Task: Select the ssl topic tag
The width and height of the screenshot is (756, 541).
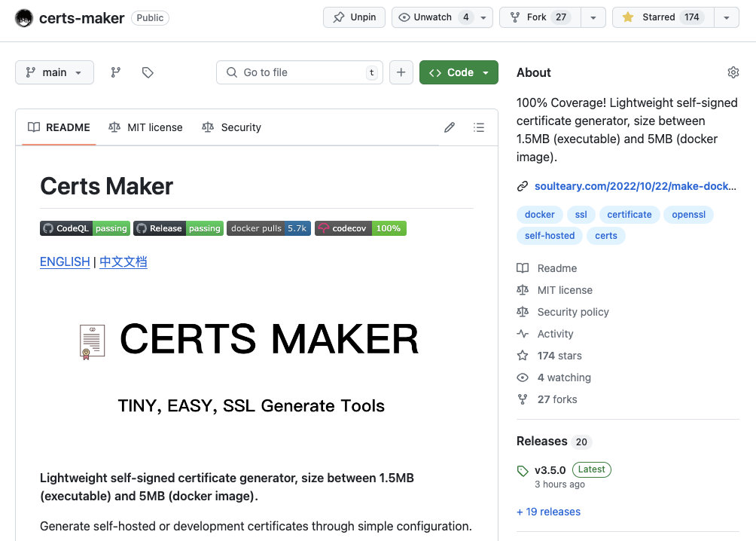Action: click(581, 215)
